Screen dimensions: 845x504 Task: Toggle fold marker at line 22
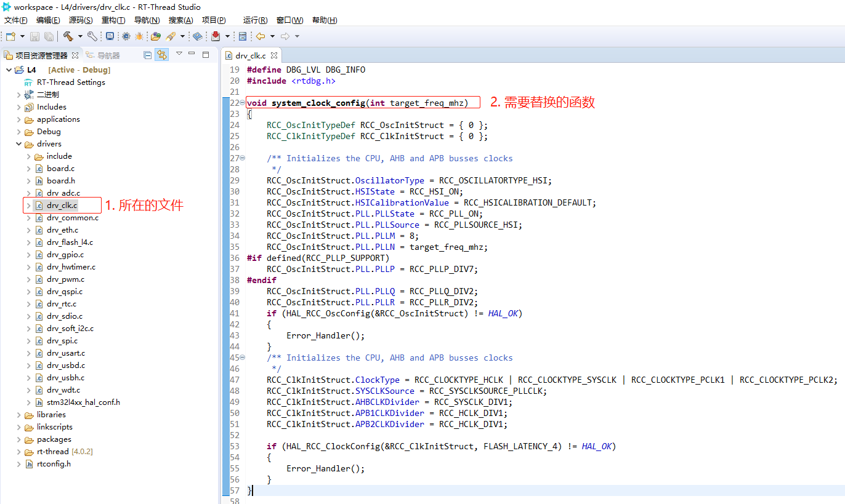[242, 103]
